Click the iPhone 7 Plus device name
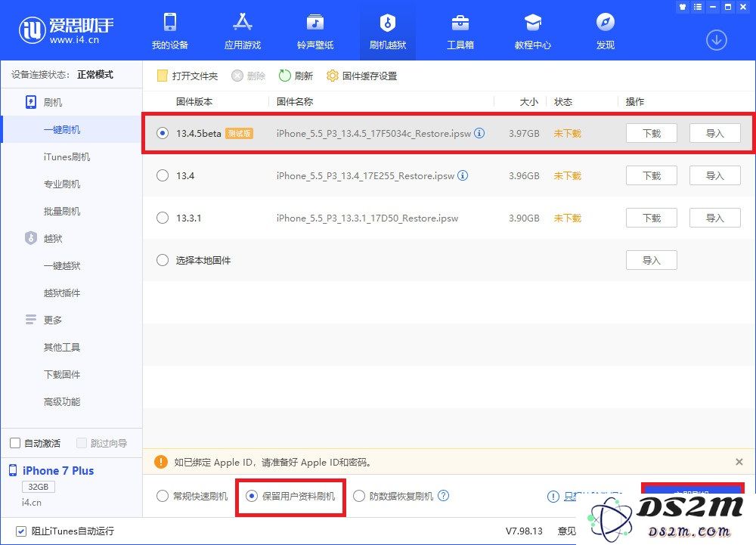Image resolution: width=756 pixels, height=545 pixels. (58, 470)
